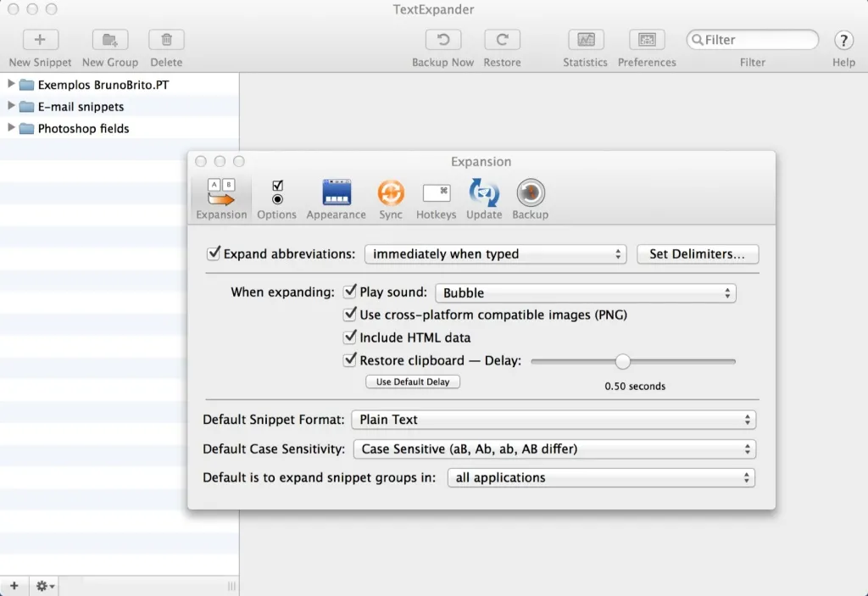The image size is (868, 596).
Task: Toggle the Include HTML data checkbox
Action: coord(350,337)
